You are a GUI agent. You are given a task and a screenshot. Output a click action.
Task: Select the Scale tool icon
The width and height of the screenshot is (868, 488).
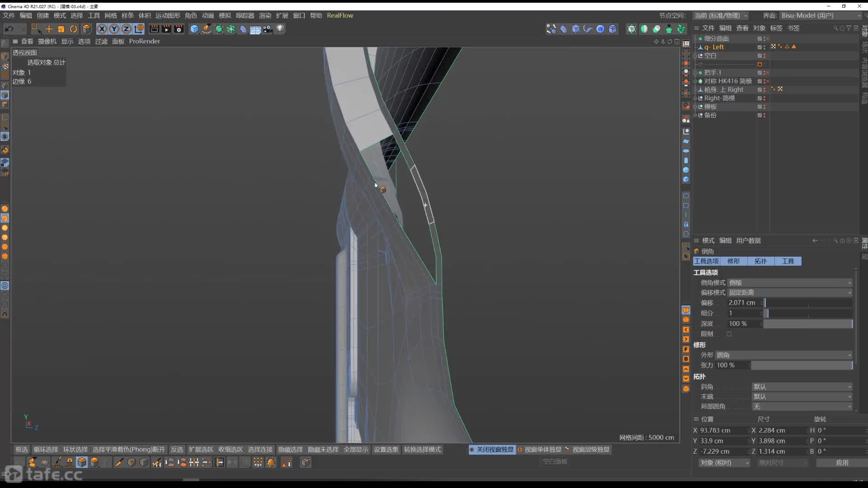tap(61, 29)
